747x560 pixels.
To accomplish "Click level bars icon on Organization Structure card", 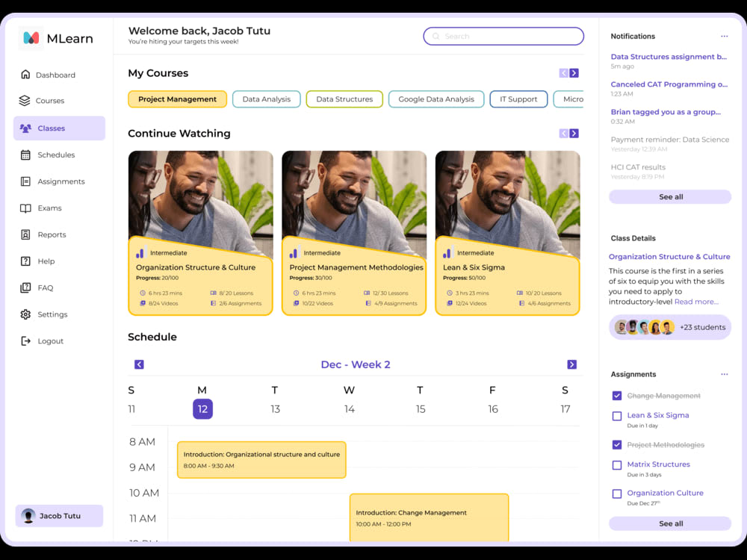I will click(x=140, y=253).
